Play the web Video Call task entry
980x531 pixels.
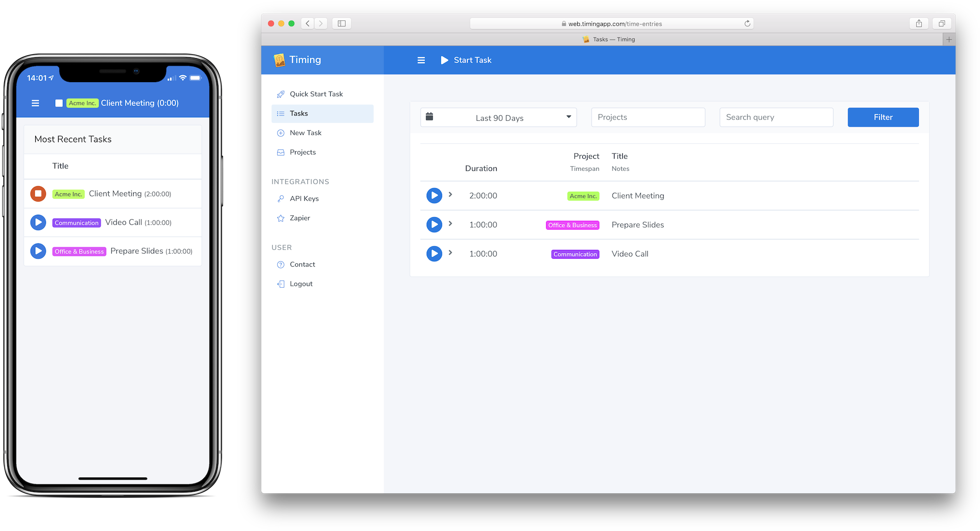click(434, 254)
